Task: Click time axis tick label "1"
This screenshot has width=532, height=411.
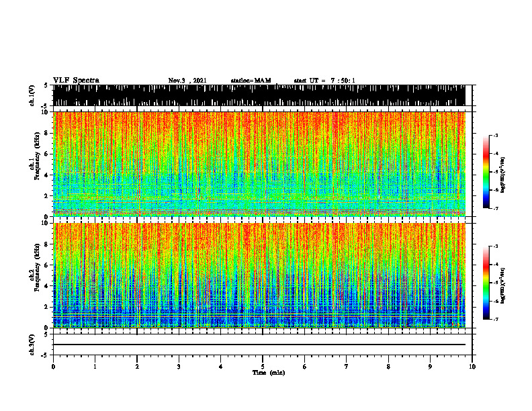Action: tap(95, 367)
